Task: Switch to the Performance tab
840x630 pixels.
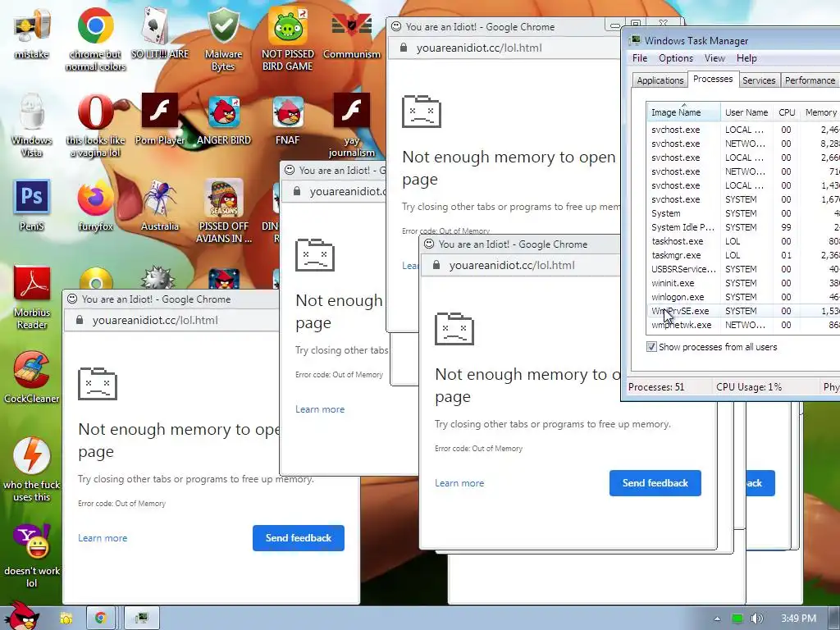Action: [x=810, y=80]
